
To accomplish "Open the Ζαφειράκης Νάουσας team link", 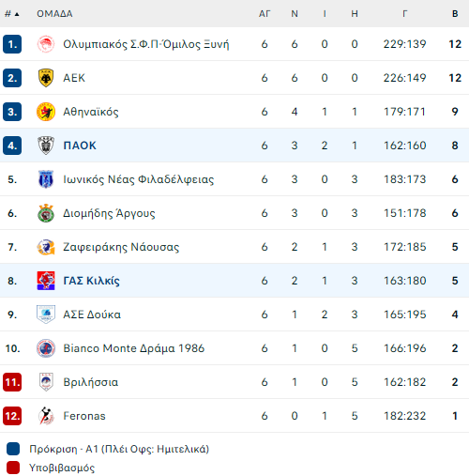I will tap(121, 247).
